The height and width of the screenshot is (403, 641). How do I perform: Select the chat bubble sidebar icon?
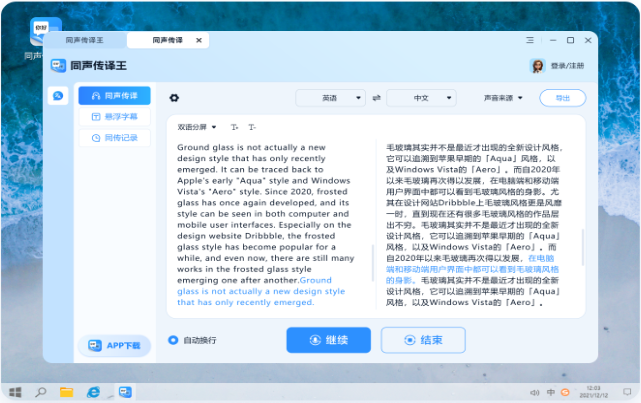pyautogui.click(x=58, y=96)
